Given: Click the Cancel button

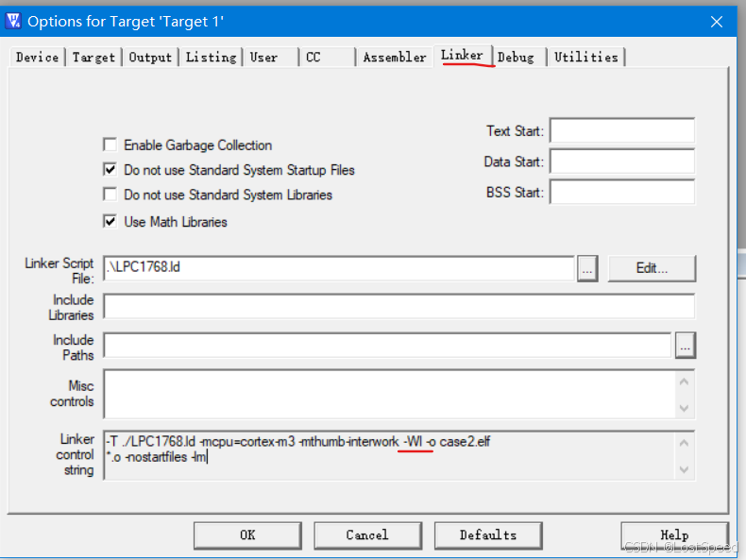Looking at the screenshot, I should (367, 535).
